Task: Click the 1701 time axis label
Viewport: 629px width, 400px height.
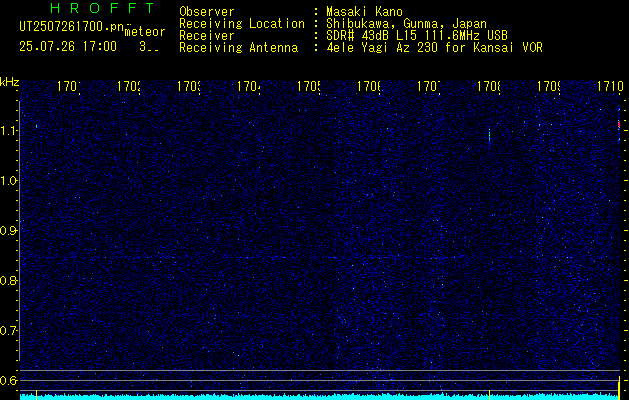Action: (x=69, y=86)
